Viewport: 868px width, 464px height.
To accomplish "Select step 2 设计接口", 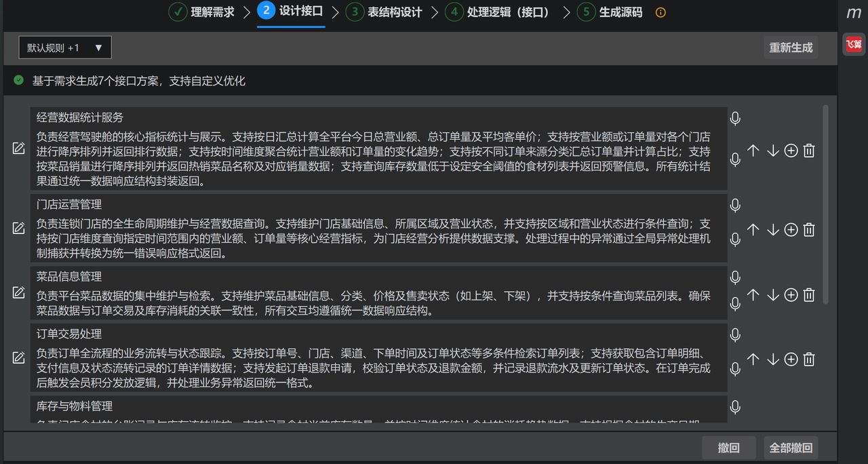I will coord(290,12).
